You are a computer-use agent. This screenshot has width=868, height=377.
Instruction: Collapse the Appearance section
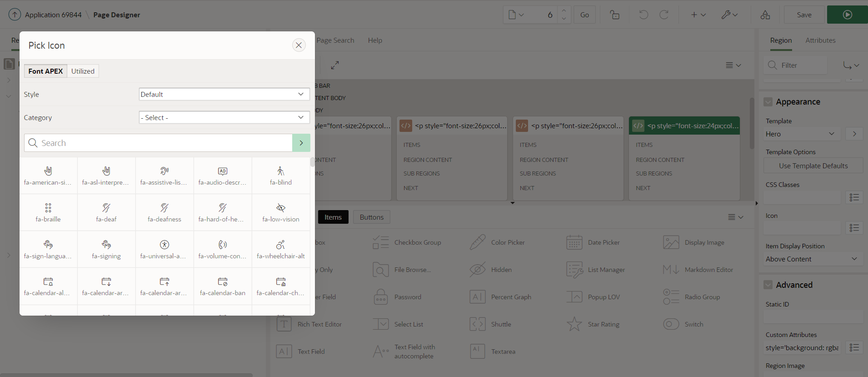(x=768, y=102)
